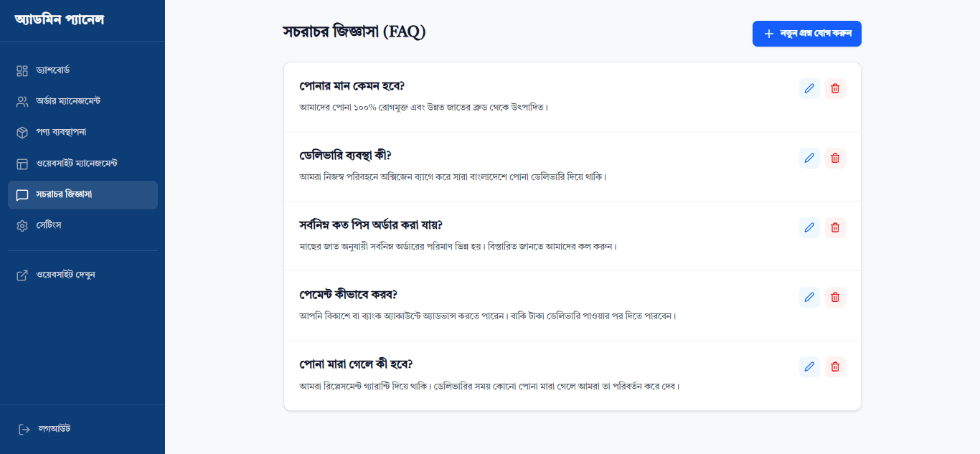Edit the 'পোনার মান কেমন হবে?' question

809,88
